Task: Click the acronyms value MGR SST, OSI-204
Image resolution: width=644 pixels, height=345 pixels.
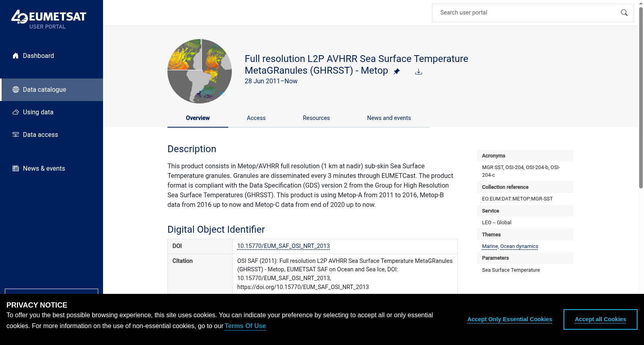Action: (521, 171)
